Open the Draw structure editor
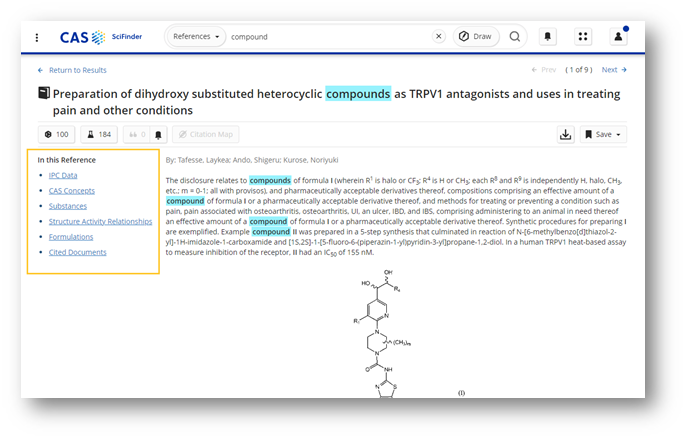The image size is (687, 440). (x=475, y=36)
